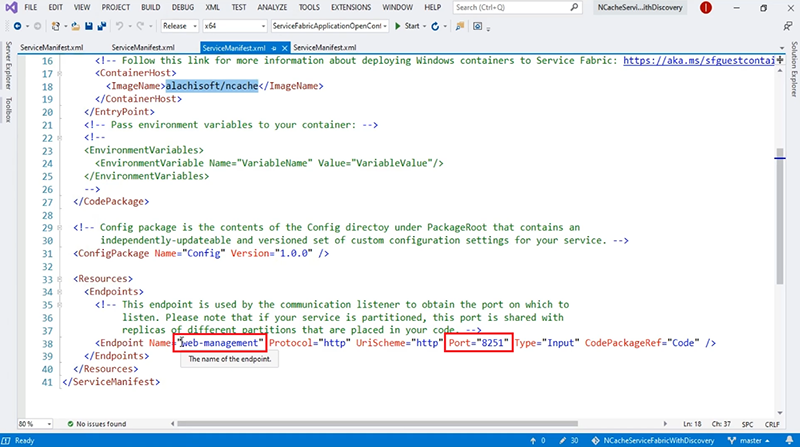Image resolution: width=800 pixels, height=447 pixels.
Task: Collapse the comment block at line 29
Action: 60,228
